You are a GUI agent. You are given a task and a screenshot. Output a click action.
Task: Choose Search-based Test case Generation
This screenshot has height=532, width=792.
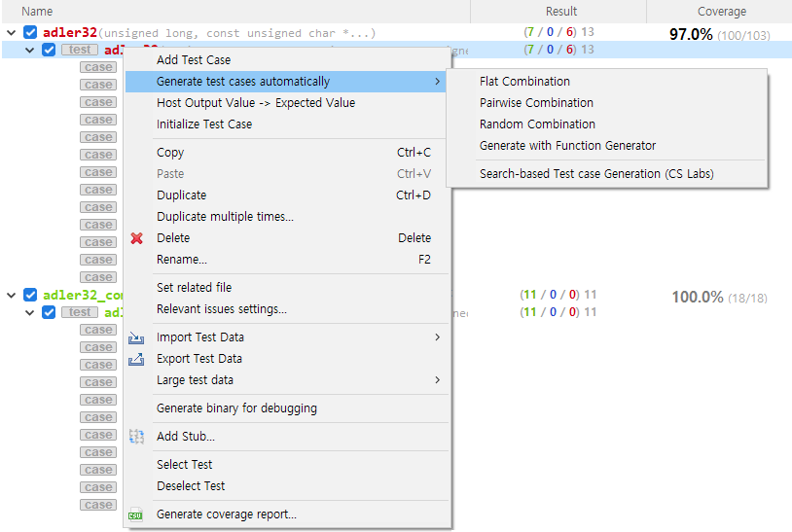point(596,174)
